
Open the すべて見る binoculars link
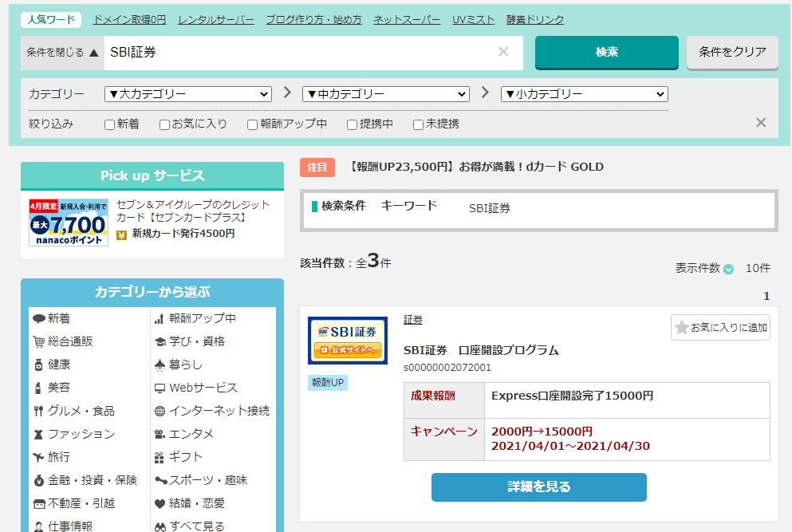click(x=189, y=526)
